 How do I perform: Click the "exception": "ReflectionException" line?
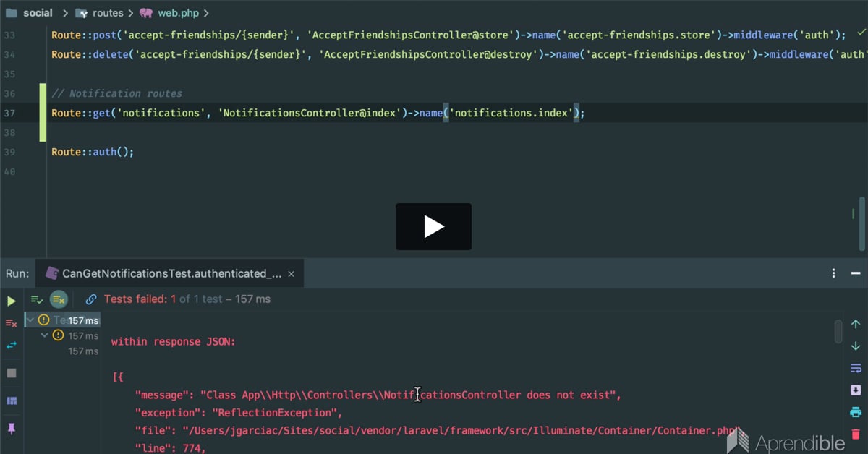coord(238,413)
